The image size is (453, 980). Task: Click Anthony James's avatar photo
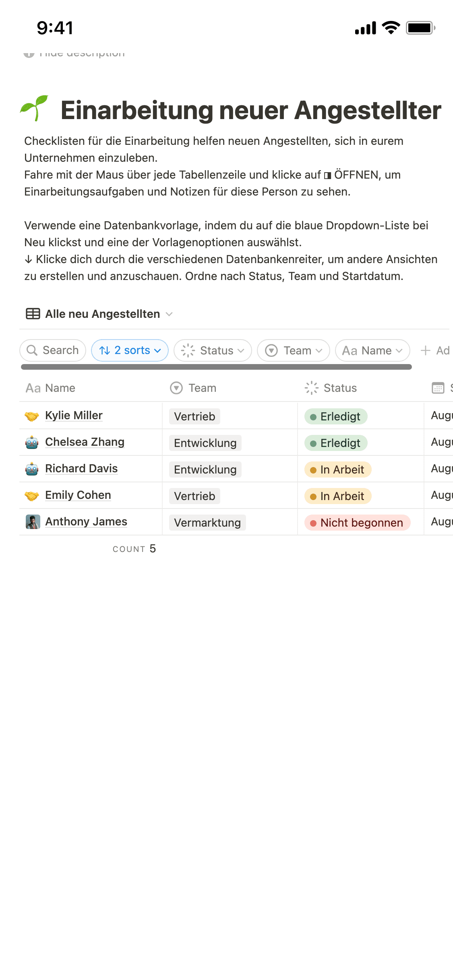point(33,522)
